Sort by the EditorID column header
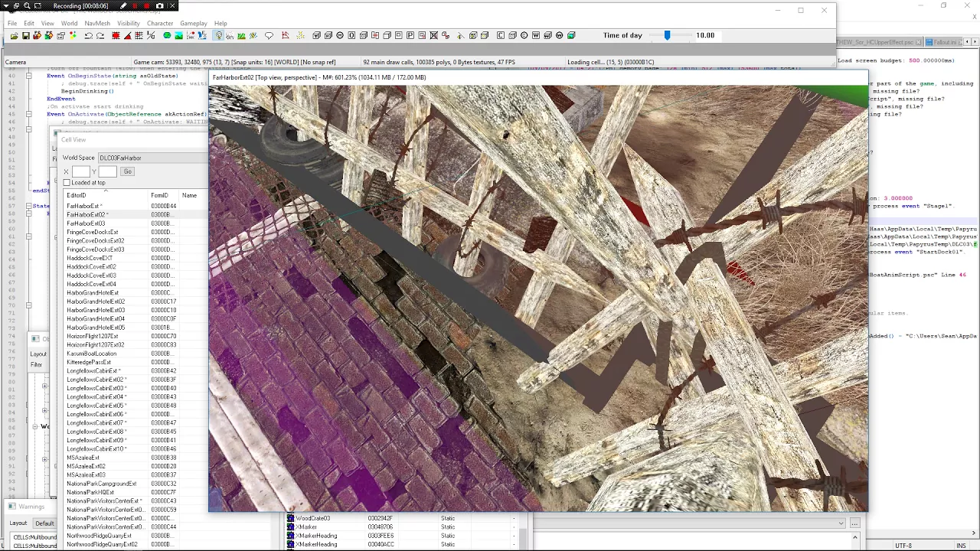Viewport: 980px width, 551px height. 106,196
